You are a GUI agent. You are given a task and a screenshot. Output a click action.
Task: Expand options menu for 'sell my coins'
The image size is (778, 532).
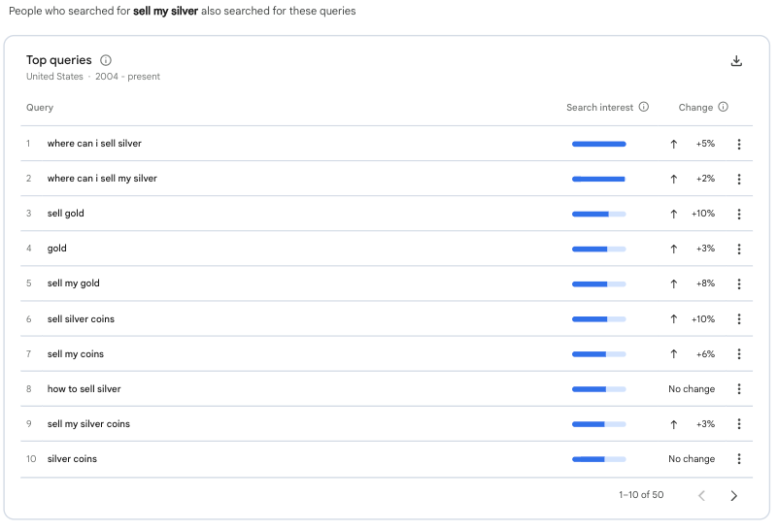pyautogui.click(x=739, y=354)
